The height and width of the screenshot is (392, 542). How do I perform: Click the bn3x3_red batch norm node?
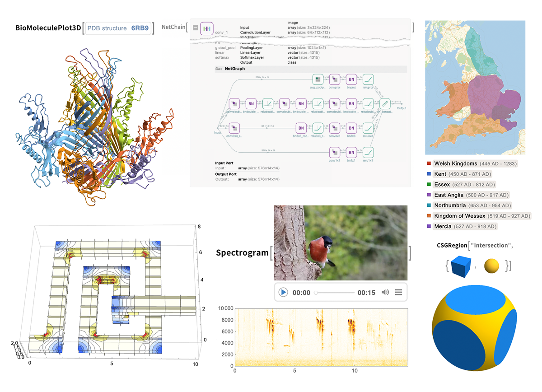301,128
